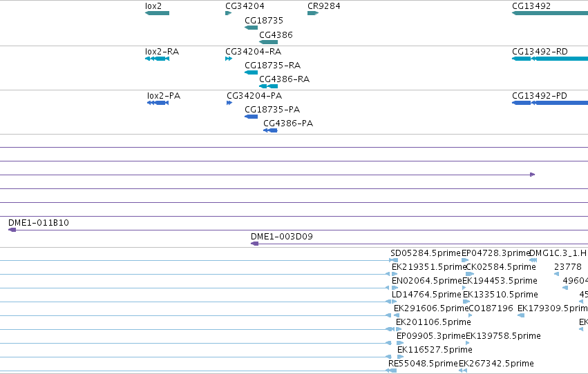Image resolution: width=588 pixels, height=374 pixels.
Task: Click the DME1-003D09 arrowhead glyph
Action: (x=254, y=244)
